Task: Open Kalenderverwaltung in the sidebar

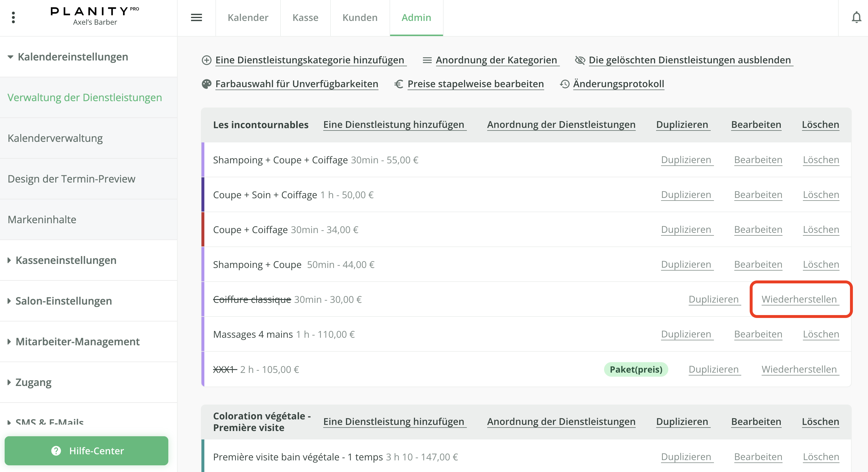Action: [x=55, y=138]
